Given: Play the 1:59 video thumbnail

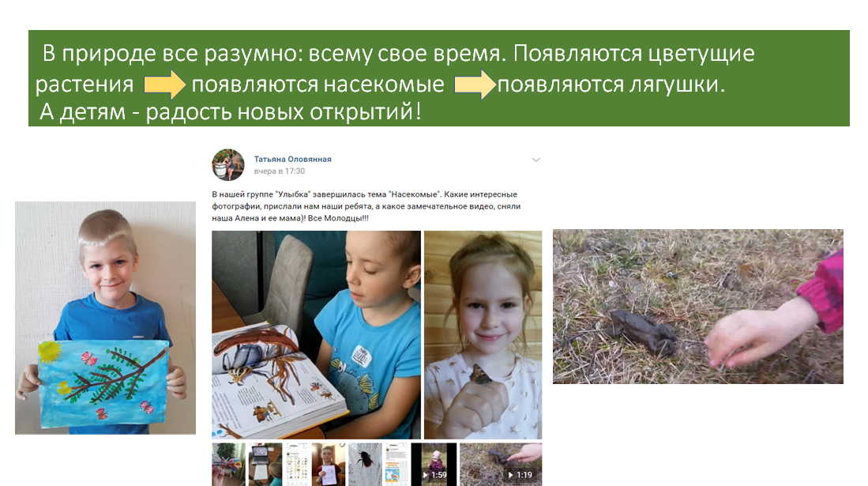Looking at the screenshot, I should pos(434,465).
